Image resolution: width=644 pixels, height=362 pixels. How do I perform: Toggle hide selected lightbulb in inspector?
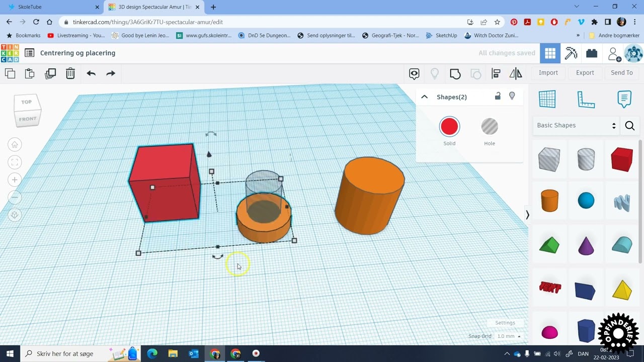[x=512, y=96]
